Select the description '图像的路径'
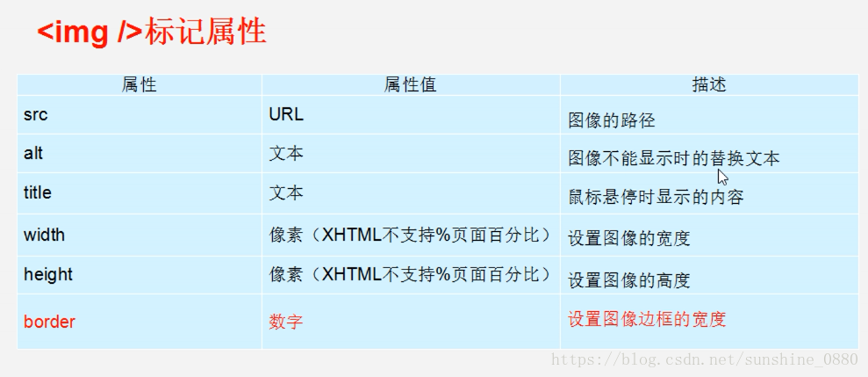 tap(612, 120)
